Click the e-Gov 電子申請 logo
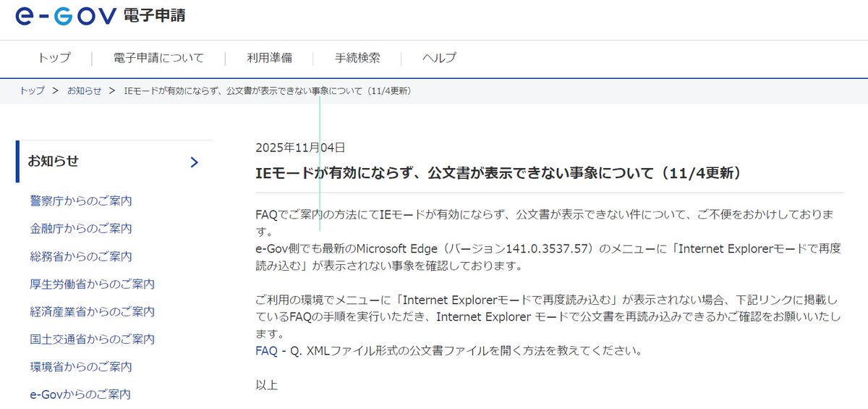Image resolution: width=868 pixels, height=409 pixels. point(101,16)
